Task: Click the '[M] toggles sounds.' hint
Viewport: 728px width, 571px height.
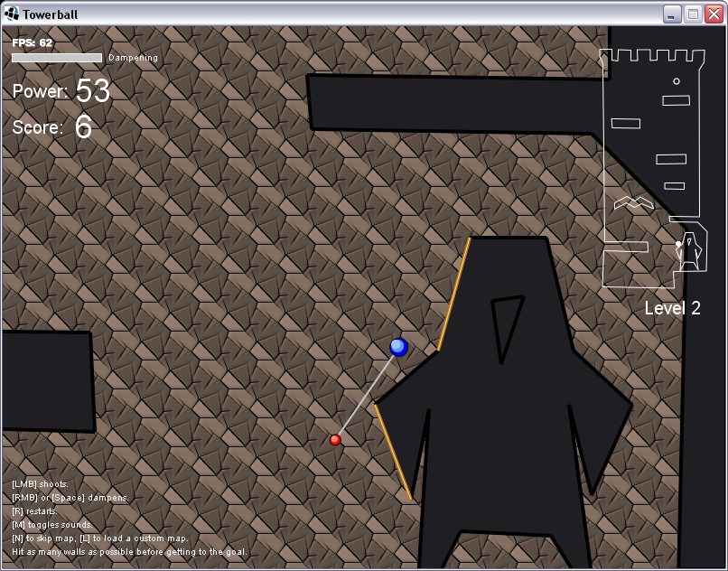Action: [52, 525]
